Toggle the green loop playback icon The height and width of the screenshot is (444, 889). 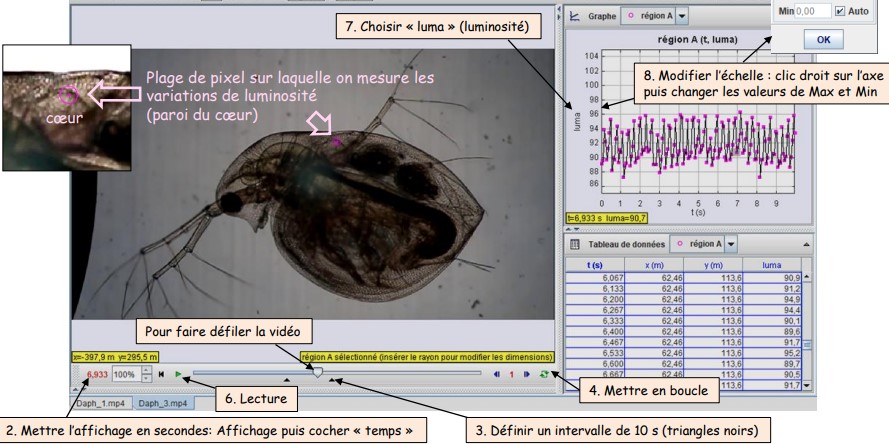(x=542, y=373)
